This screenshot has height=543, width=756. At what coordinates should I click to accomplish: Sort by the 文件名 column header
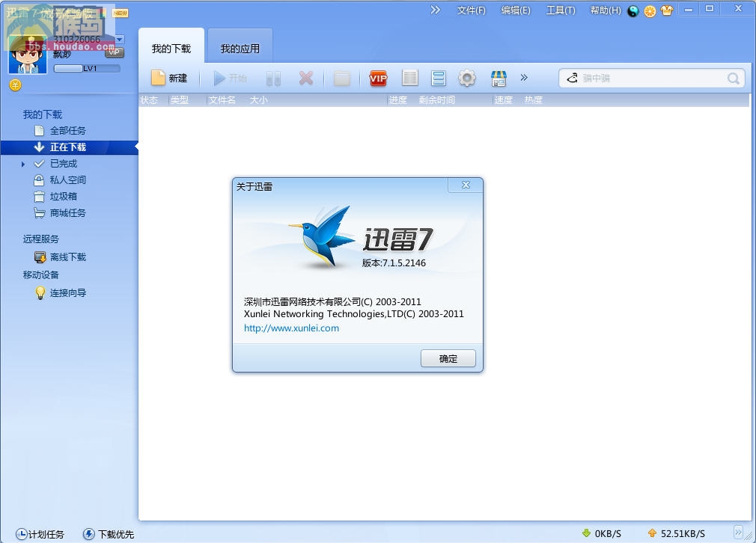[x=222, y=99]
